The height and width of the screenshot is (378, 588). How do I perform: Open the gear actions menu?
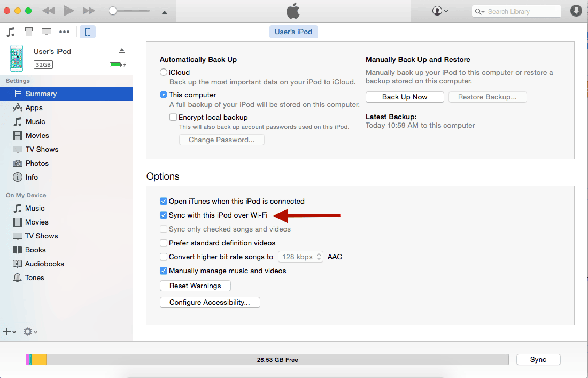pos(30,331)
